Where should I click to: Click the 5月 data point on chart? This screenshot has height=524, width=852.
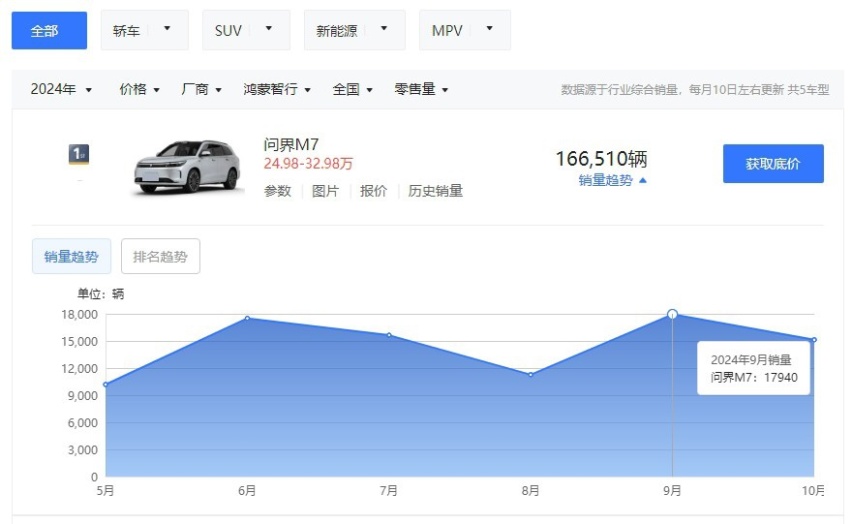[105, 385]
